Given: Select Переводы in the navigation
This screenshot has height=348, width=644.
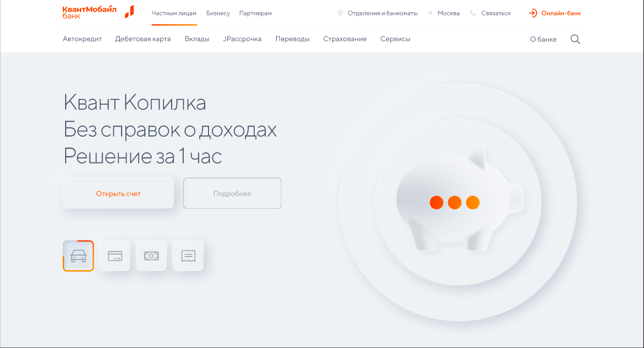Looking at the screenshot, I should [293, 39].
